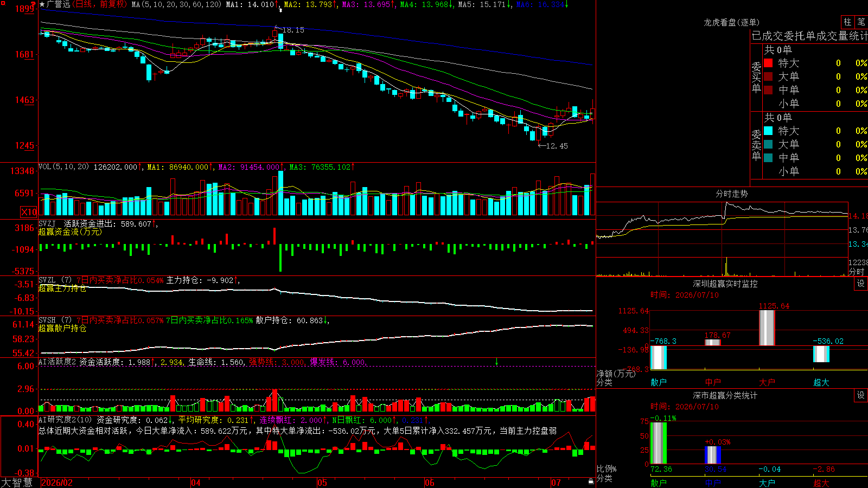Click the 广誉远 stock name label
868x488 pixels.
(x=59, y=4)
